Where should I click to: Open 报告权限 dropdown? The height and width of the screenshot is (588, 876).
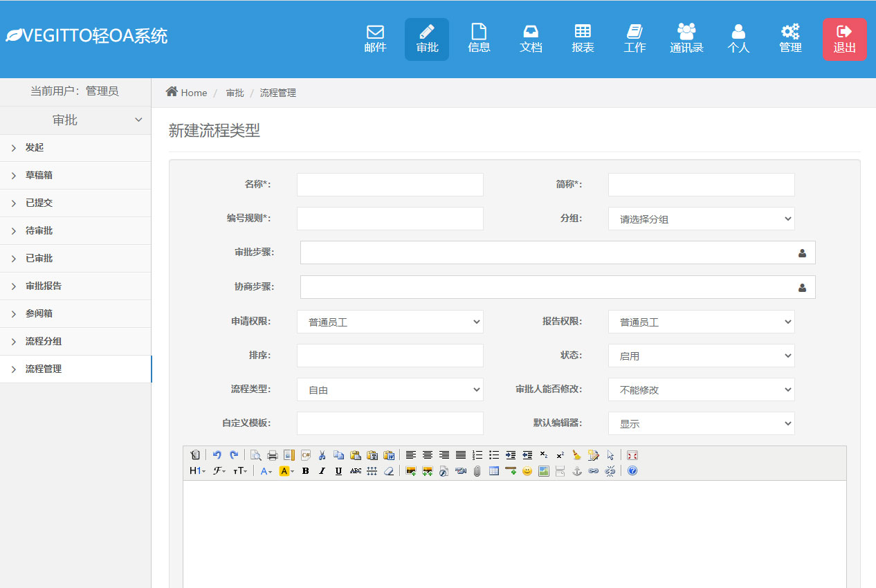[x=702, y=322]
